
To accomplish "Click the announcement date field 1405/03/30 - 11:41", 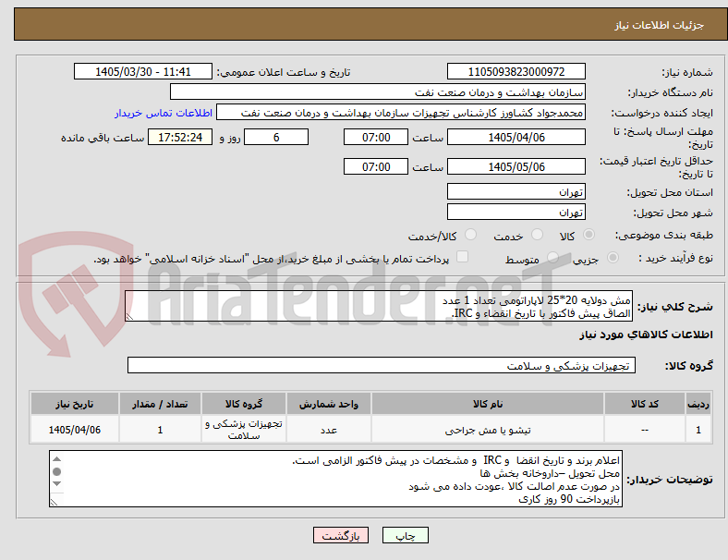I will click(143, 71).
